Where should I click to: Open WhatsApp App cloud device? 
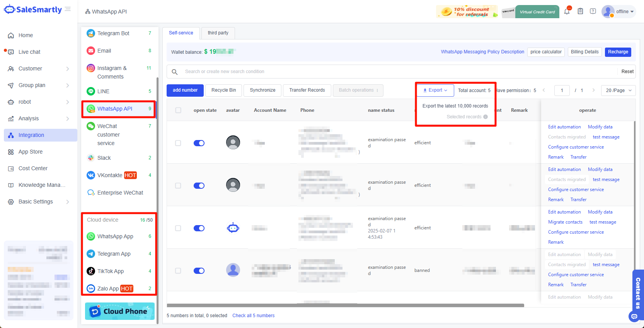coord(119,236)
